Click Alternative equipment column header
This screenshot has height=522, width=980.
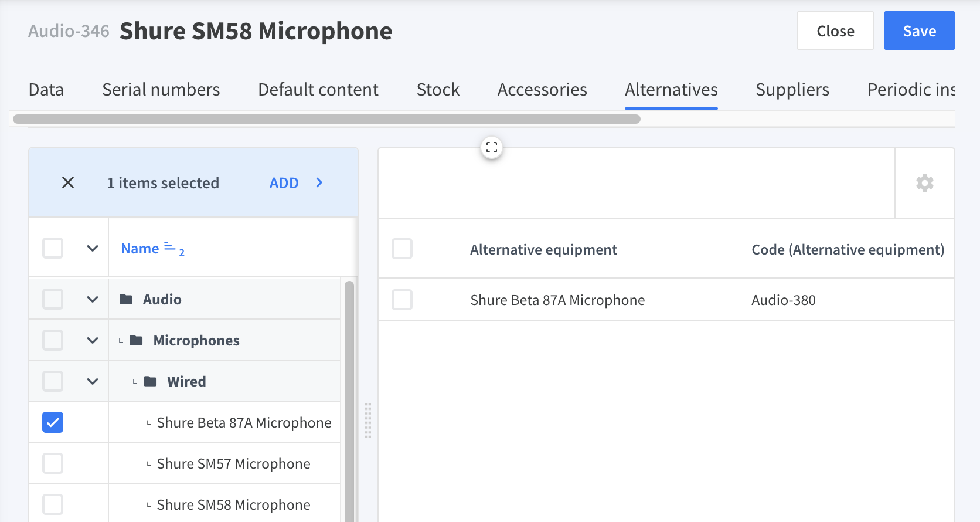(543, 249)
